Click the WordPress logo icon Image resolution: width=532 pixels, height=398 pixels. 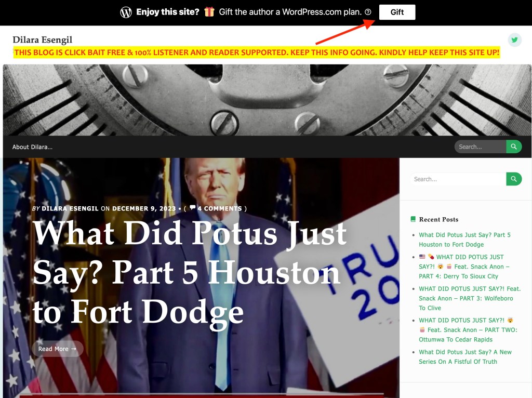pos(126,12)
